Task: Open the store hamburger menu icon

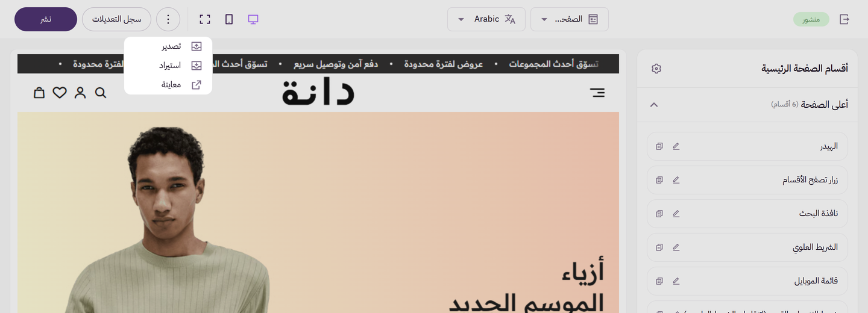Action: (x=597, y=93)
